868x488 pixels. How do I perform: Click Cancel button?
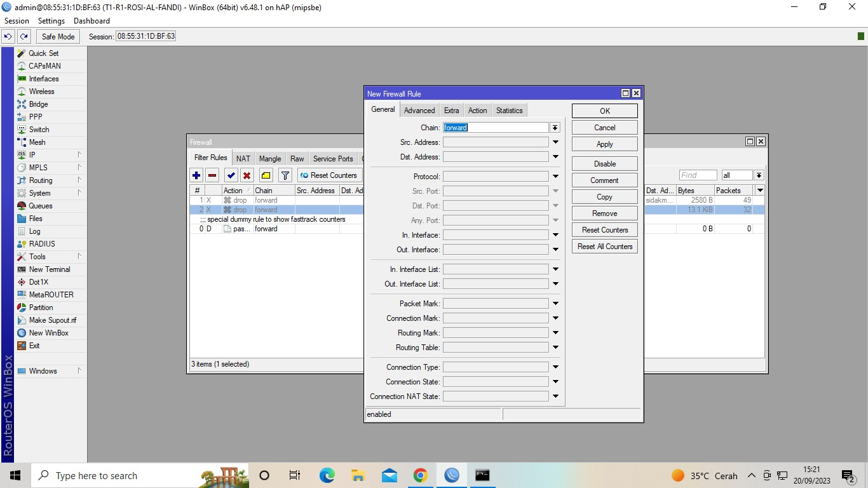[x=605, y=128]
